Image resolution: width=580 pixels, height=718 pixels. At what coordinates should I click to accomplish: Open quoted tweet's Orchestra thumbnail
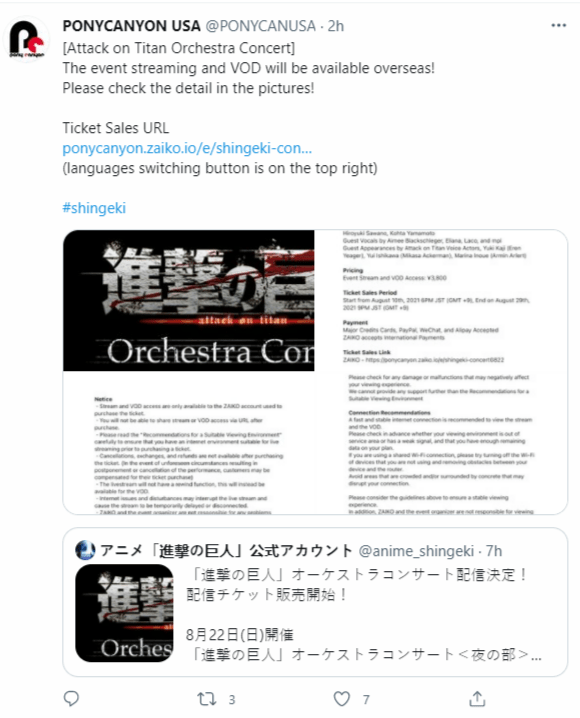click(125, 613)
